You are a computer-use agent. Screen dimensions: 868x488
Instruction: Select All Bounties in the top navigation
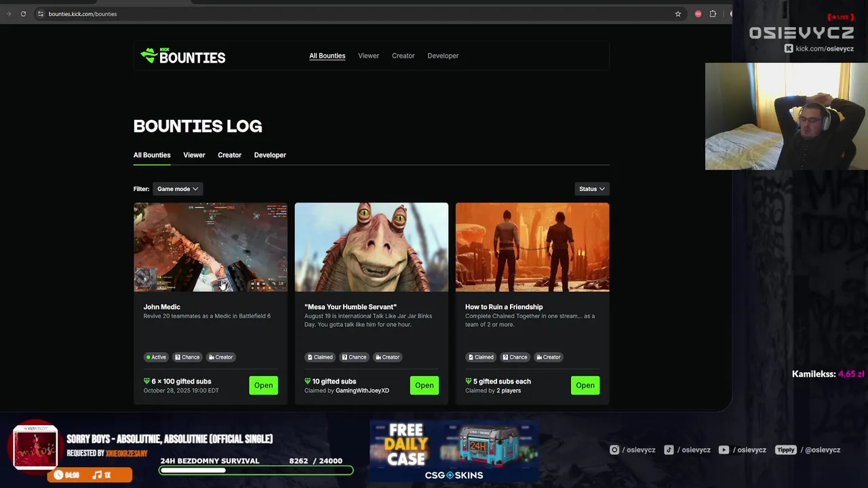click(327, 56)
